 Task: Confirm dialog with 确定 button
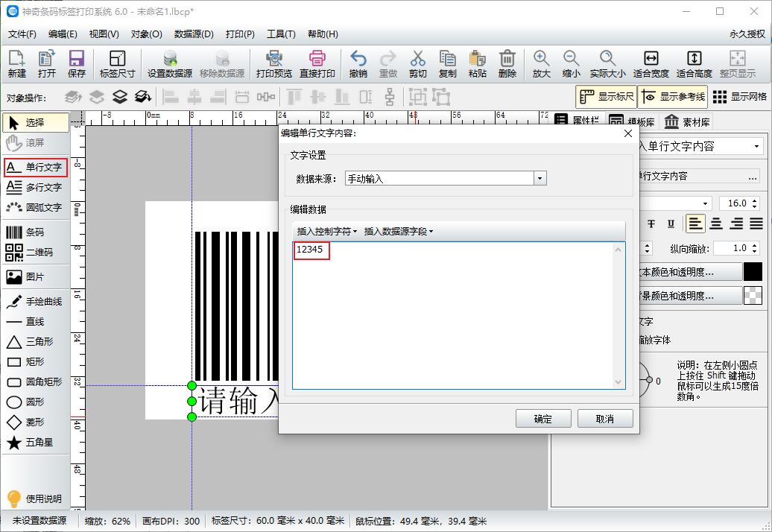[543, 418]
